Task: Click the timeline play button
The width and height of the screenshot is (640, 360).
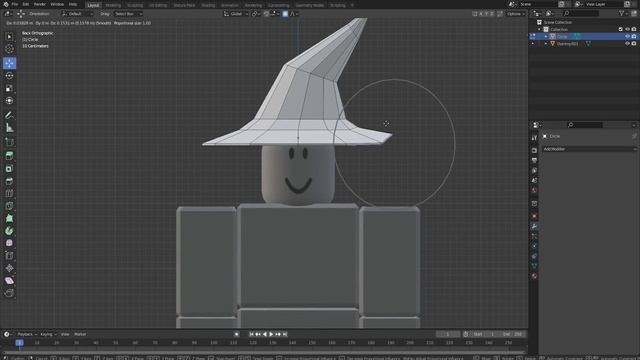Action: pos(271,334)
